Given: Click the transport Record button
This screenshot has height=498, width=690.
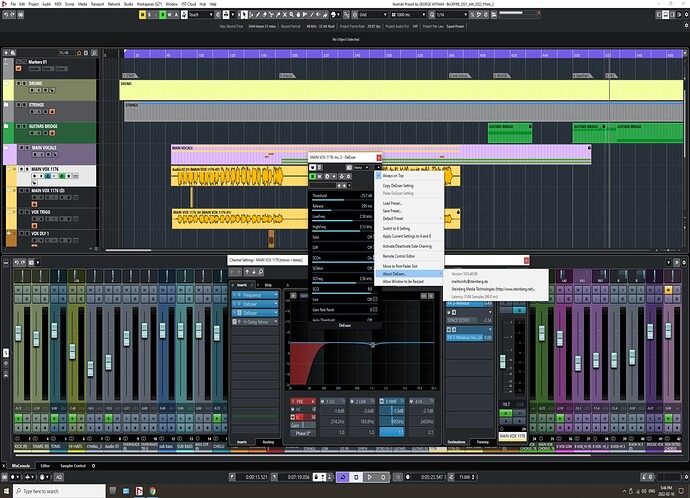Looking at the screenshot, I should (x=383, y=477).
